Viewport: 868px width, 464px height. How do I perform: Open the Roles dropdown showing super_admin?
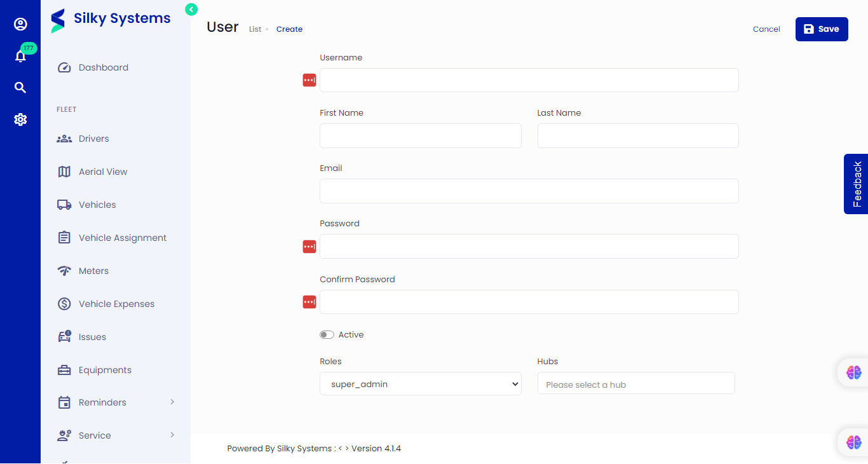420,384
